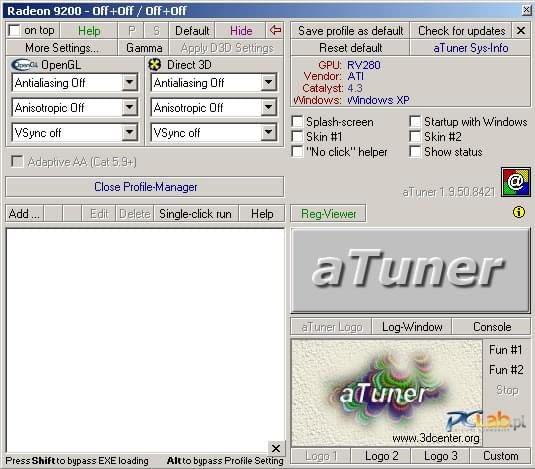Close the aTuner window

coord(526,10)
